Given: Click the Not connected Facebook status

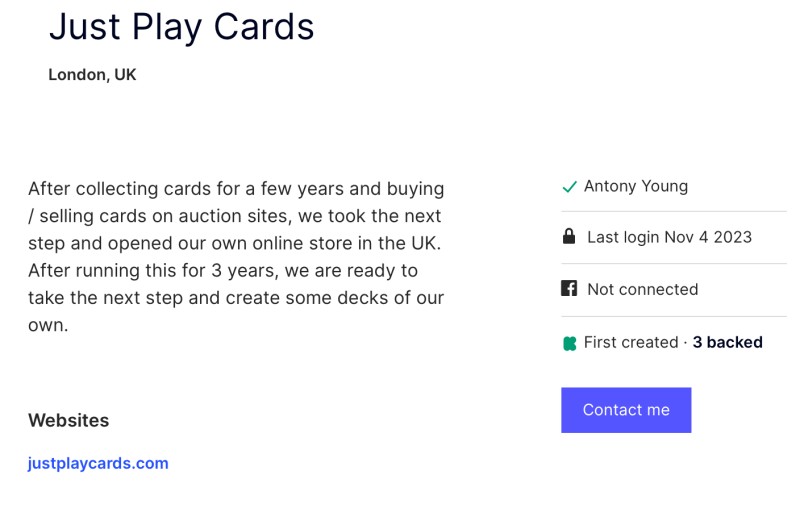Looking at the screenshot, I should pos(642,289).
